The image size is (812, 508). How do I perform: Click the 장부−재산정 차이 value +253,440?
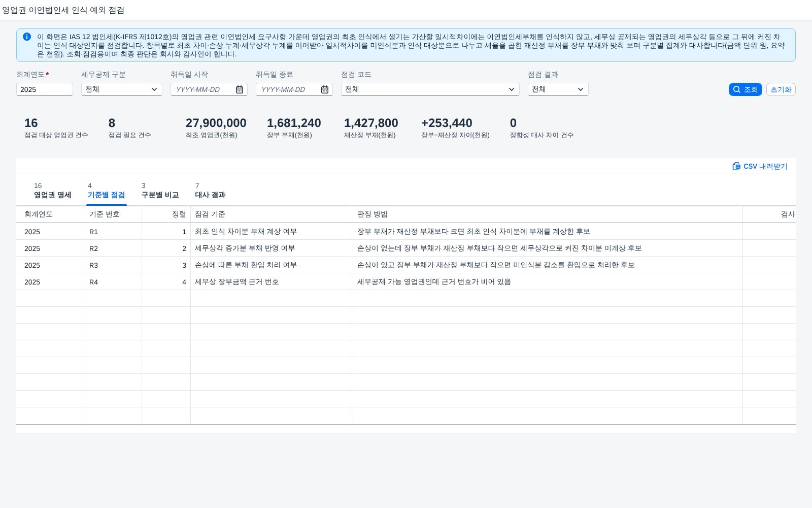click(x=447, y=123)
